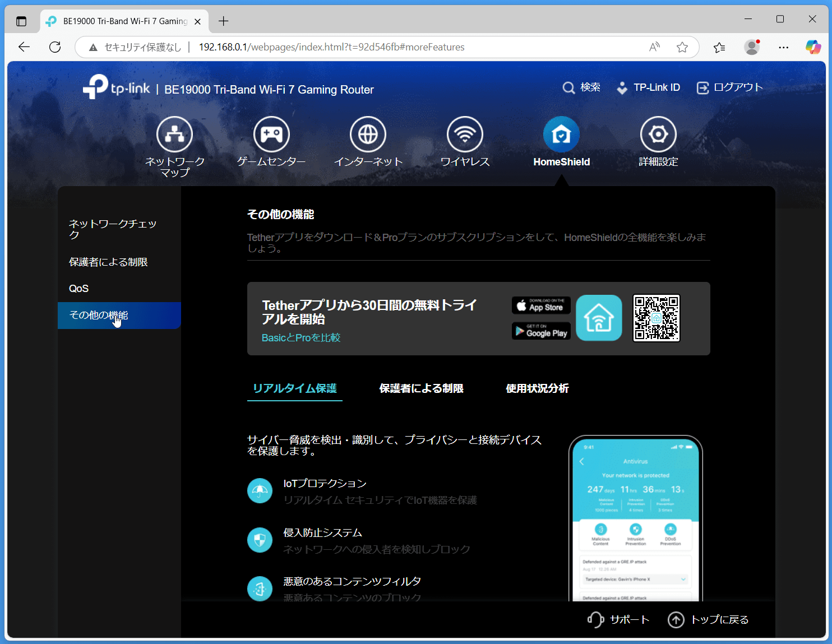
Task: Select the HomeShield house icon
Action: (561, 135)
